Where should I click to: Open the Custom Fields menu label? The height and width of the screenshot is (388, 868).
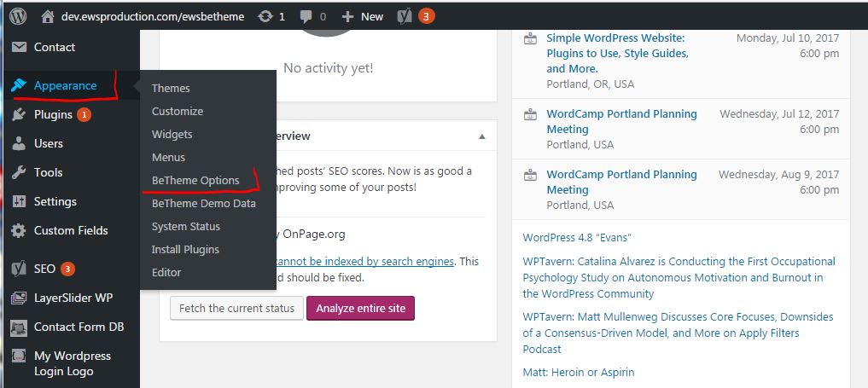click(71, 230)
